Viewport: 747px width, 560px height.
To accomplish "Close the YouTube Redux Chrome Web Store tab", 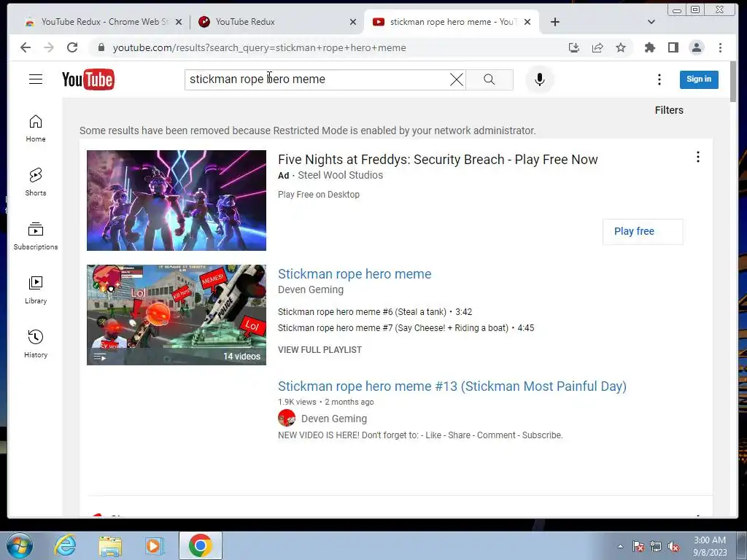I will coord(179,22).
